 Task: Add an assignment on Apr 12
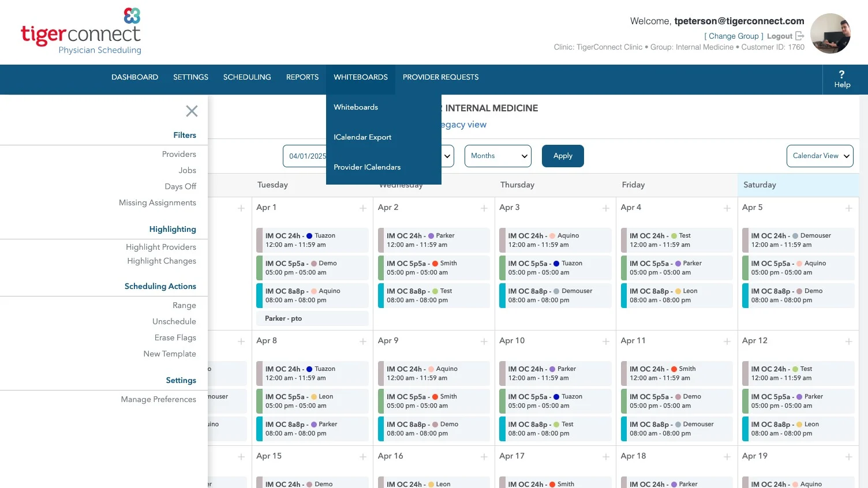(849, 341)
